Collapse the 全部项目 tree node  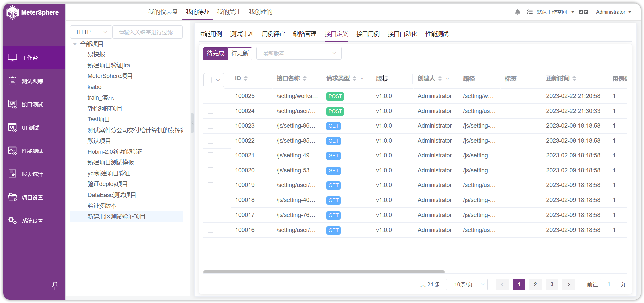pos(75,44)
